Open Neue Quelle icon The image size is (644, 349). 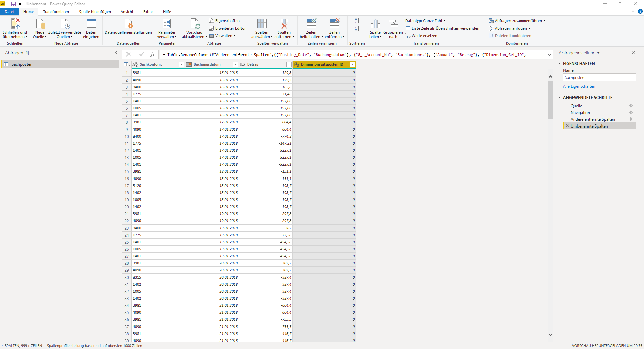(x=40, y=23)
